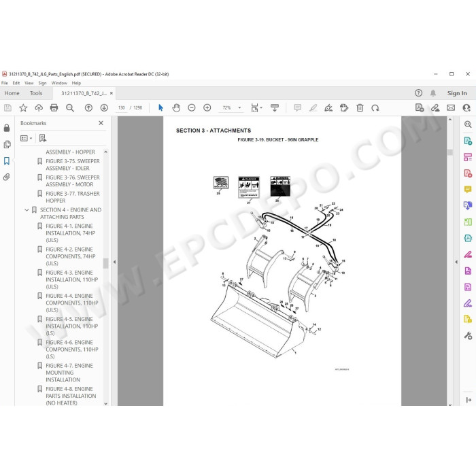This screenshot has height=476, width=476.
Task: Click the page number input field
Action: pyautogui.click(x=122, y=107)
